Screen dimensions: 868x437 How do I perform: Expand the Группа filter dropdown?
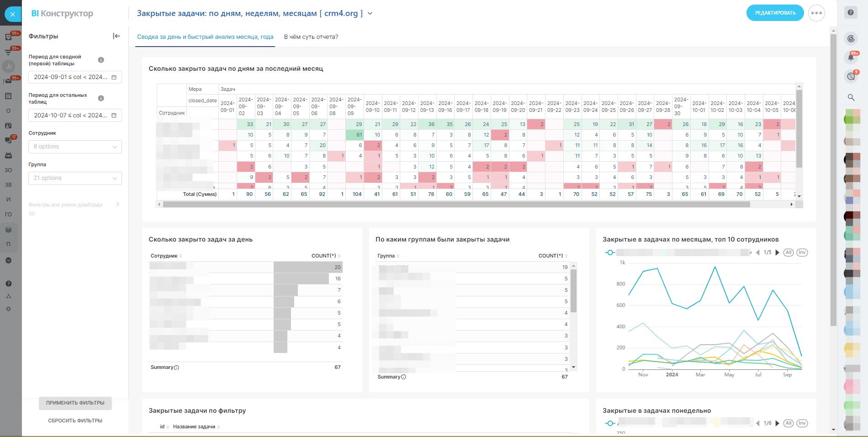tap(75, 178)
